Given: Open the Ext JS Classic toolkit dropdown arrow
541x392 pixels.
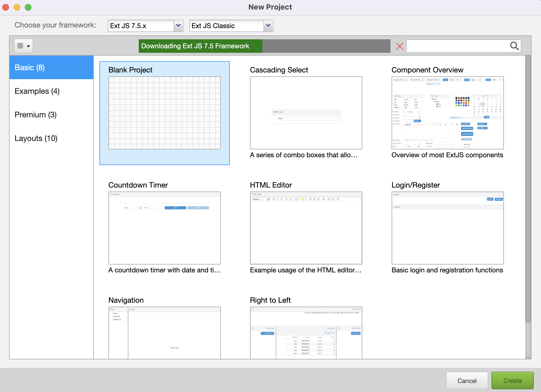Looking at the screenshot, I should click(x=268, y=26).
